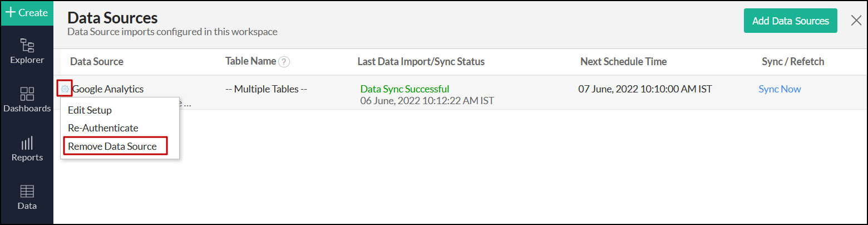Click the Table Name column header
The height and width of the screenshot is (225, 868).
coord(250,61)
